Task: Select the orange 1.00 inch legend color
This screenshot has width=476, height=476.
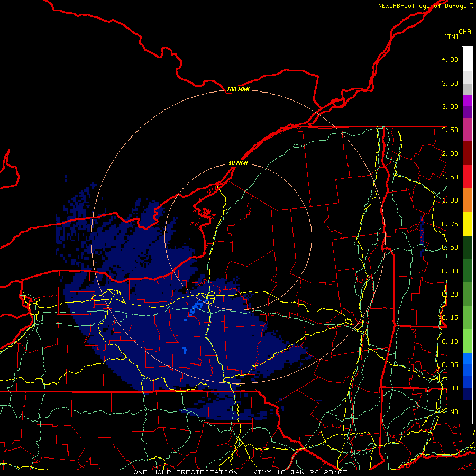Action: 467,200
